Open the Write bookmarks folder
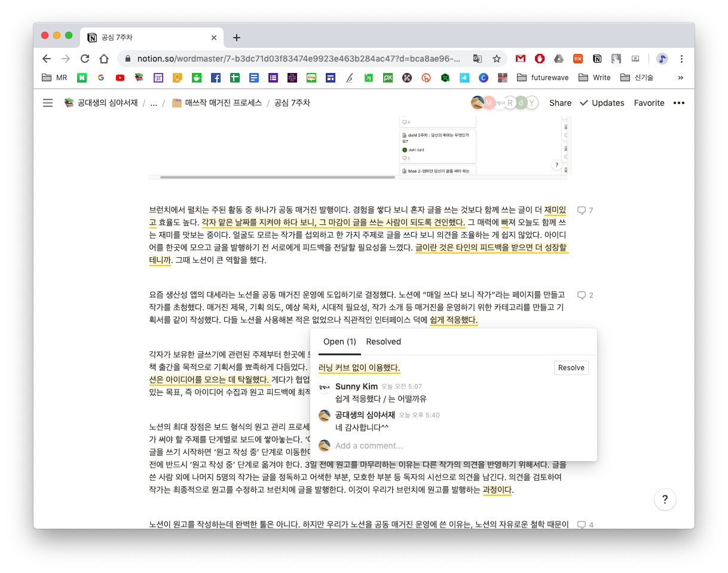This screenshot has height=573, width=728. pyautogui.click(x=595, y=78)
